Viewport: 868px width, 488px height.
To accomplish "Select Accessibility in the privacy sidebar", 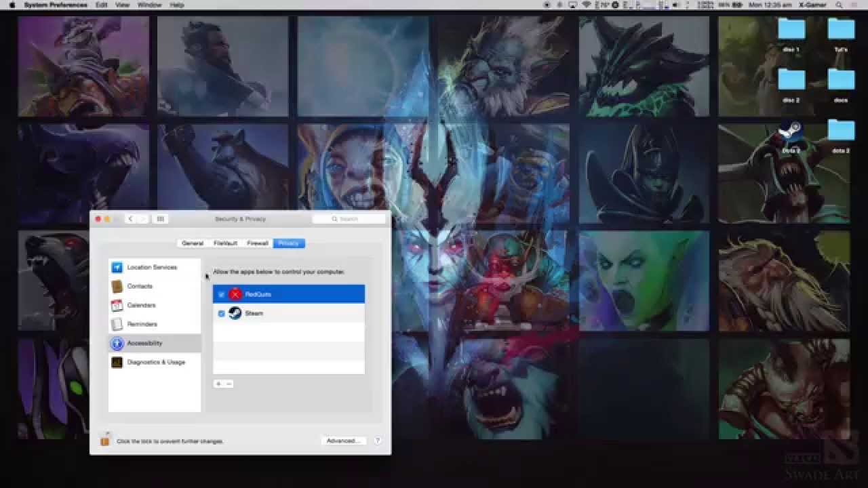I will pyautogui.click(x=155, y=343).
